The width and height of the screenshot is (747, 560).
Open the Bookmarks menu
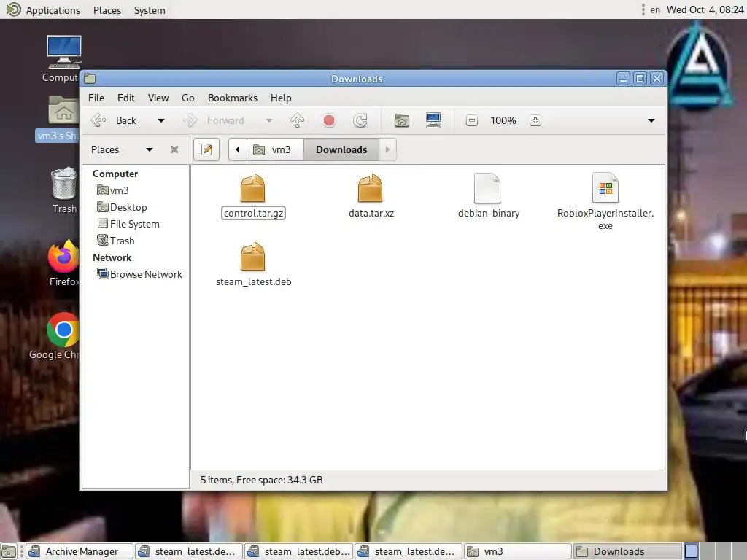click(233, 98)
